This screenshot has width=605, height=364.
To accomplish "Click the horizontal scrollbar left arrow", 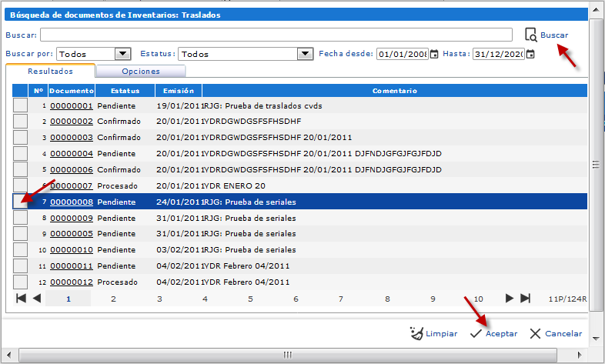I will [9, 355].
